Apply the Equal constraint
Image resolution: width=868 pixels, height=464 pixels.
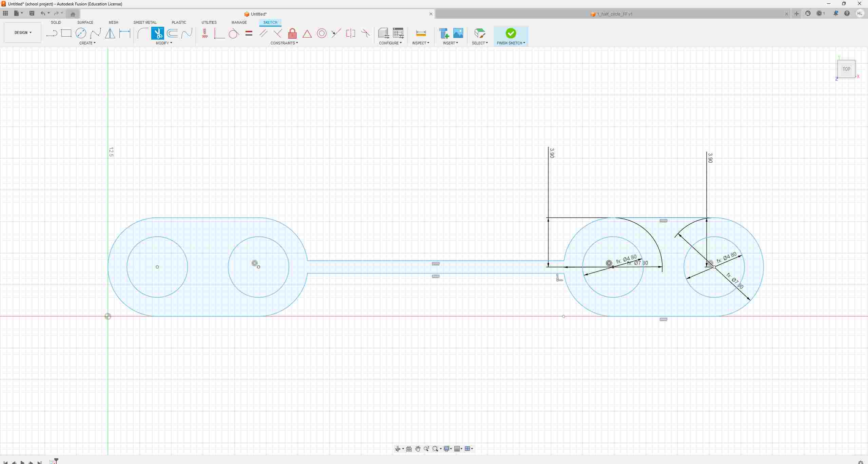pos(249,33)
